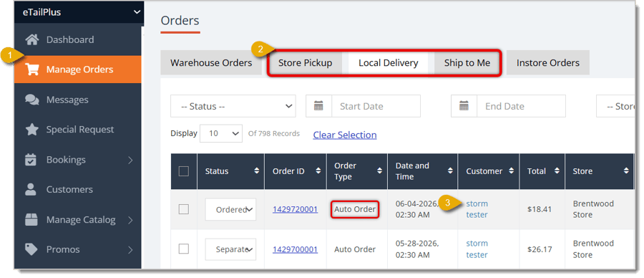Viewport: 644px width, 278px height.
Task: Click the Customers person icon
Action: click(31, 190)
